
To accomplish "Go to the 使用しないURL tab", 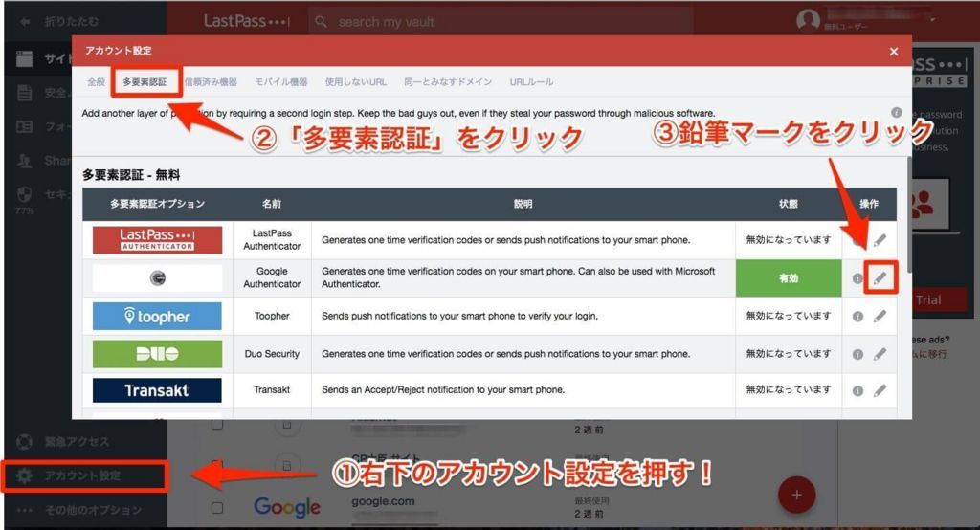I will [x=356, y=82].
